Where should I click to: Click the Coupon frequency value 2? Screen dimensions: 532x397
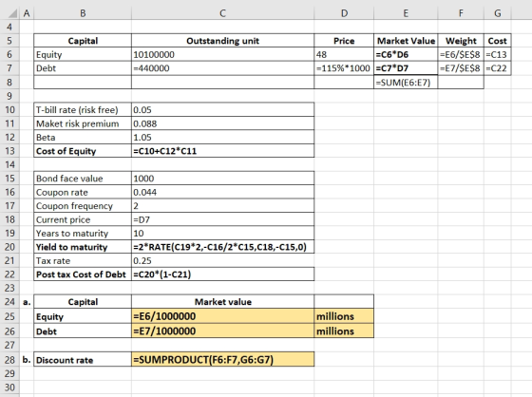222,206
